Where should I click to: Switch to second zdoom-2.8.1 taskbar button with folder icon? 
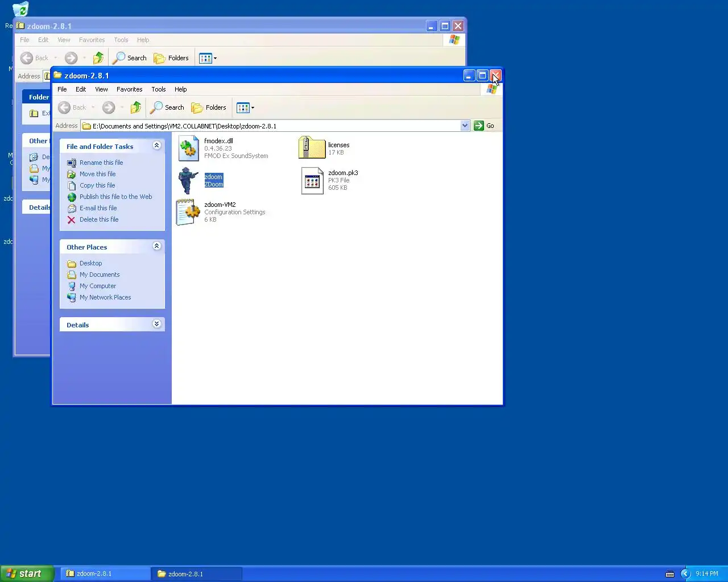(x=197, y=573)
